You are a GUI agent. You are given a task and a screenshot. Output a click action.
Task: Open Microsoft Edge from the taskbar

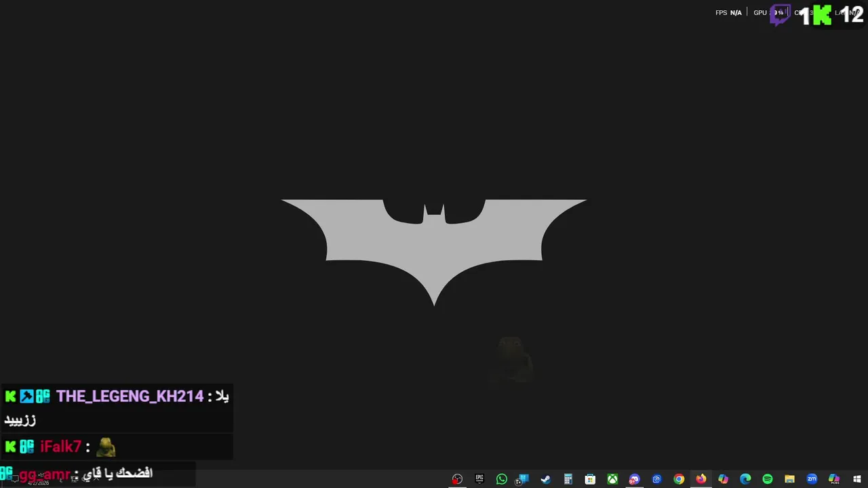pos(745,479)
